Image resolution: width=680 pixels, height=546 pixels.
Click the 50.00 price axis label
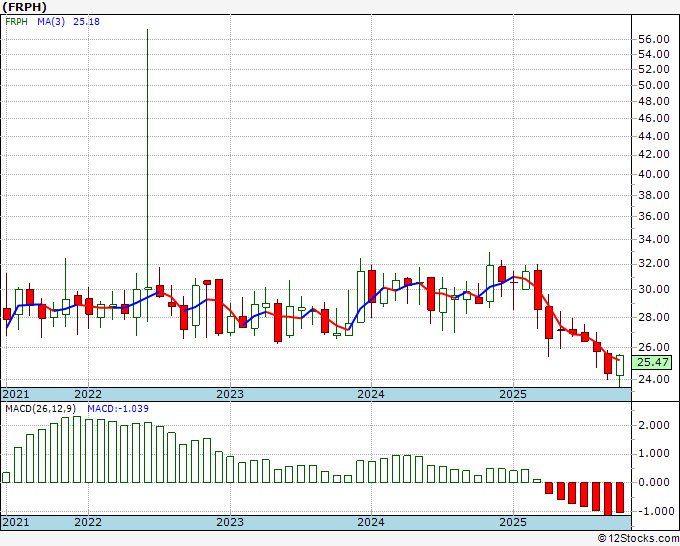point(654,85)
